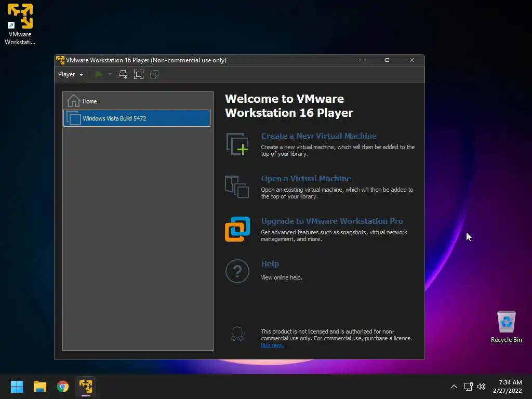
Task: Enter full screen mode icon
Action: [x=139, y=74]
